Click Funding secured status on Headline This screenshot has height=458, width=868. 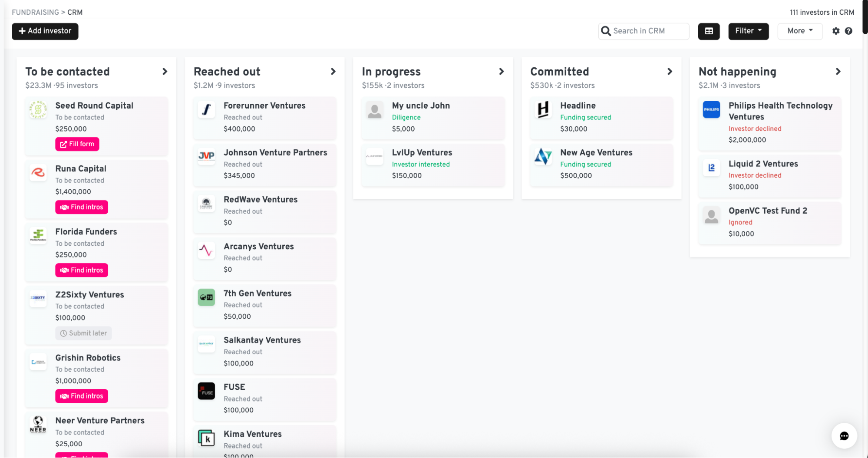point(585,117)
